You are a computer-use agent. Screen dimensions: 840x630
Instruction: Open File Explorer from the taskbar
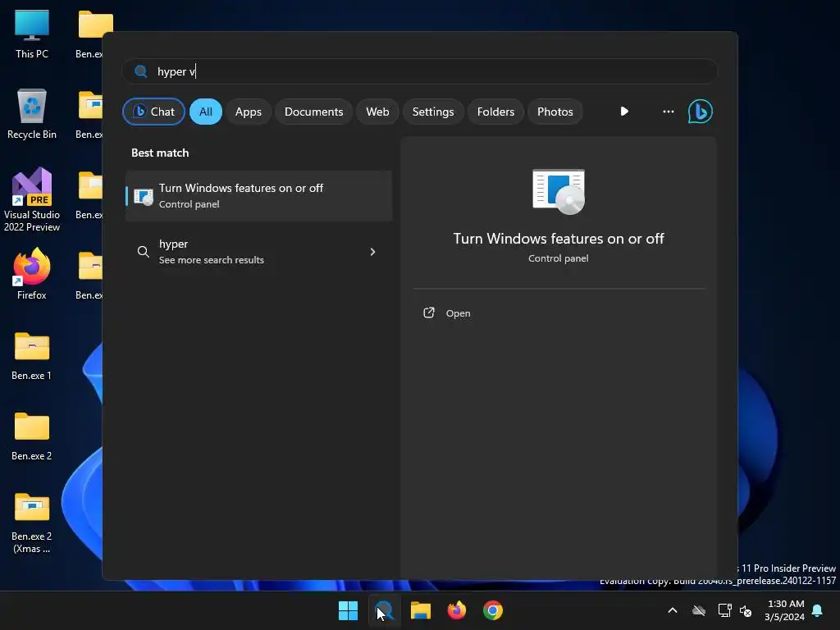[x=421, y=610]
